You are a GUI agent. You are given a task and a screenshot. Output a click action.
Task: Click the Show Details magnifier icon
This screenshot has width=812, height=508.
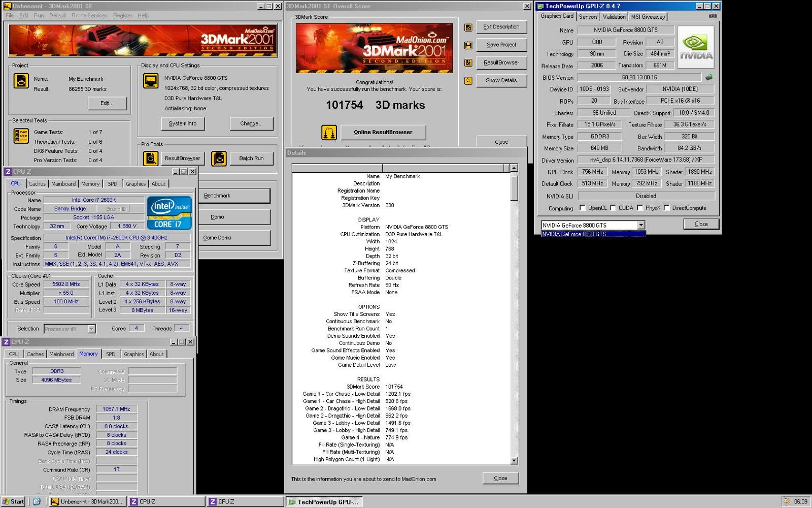pyautogui.click(x=468, y=81)
